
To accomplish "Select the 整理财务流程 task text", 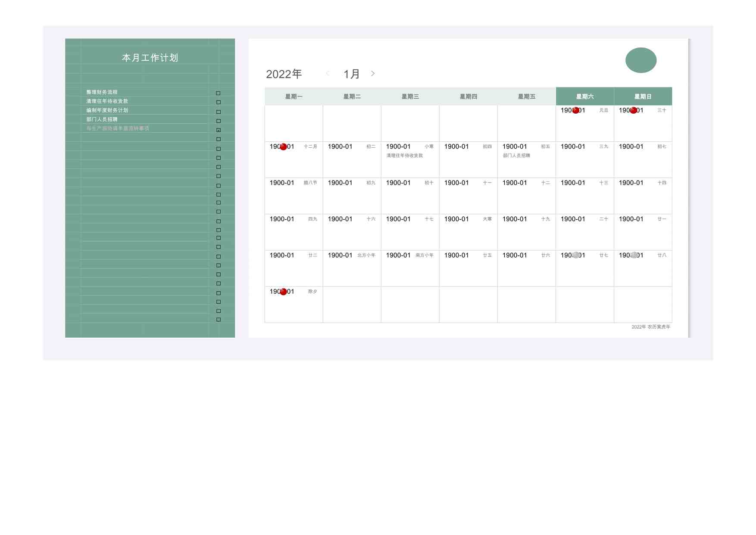I will (102, 92).
